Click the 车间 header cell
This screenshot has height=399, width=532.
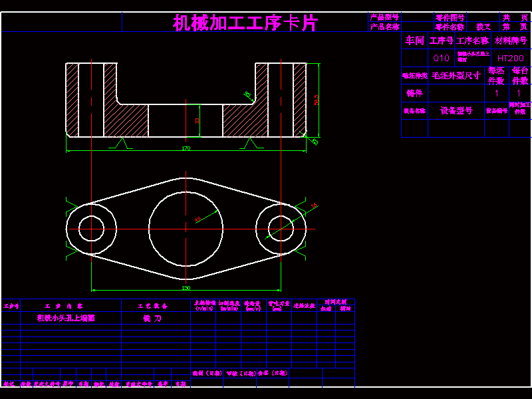(x=414, y=41)
